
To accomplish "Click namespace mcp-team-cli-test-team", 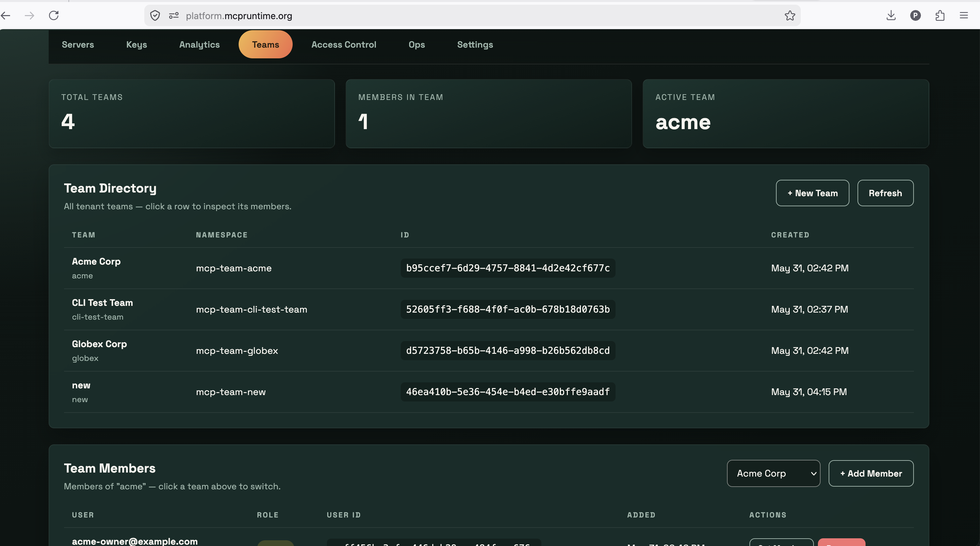I will [251, 310].
